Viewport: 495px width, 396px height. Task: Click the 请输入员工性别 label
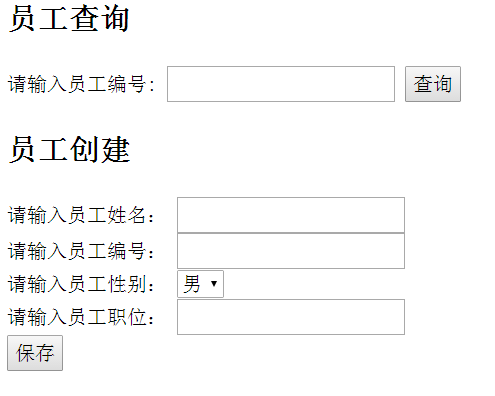[x=81, y=284]
